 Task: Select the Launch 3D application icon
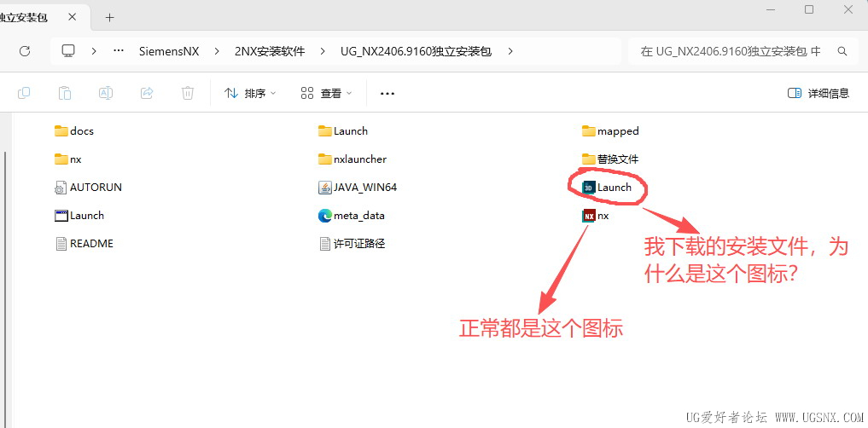[x=589, y=188]
